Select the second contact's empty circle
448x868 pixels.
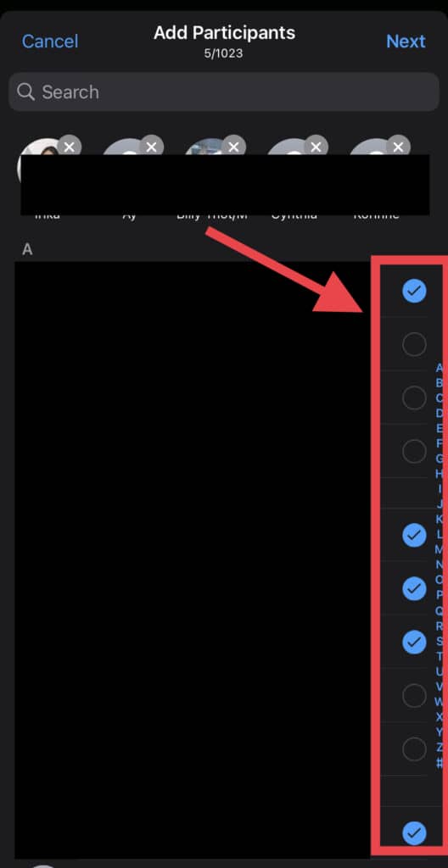click(414, 345)
